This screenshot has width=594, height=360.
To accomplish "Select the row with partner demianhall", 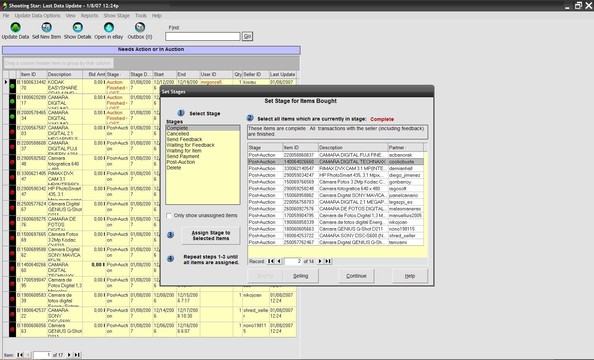I will click(x=336, y=168).
